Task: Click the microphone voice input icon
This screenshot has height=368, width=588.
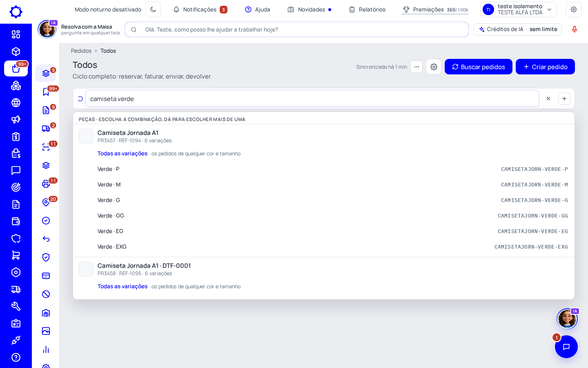Action: [x=575, y=29]
